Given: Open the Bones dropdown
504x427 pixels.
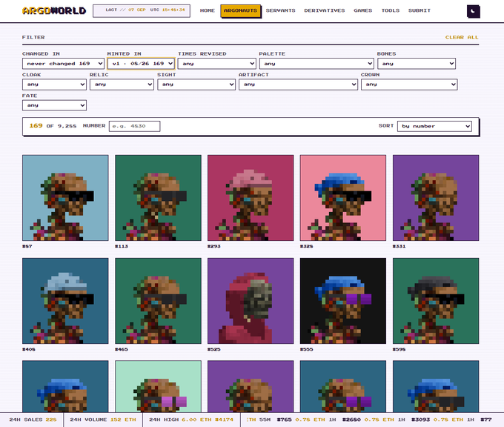Looking at the screenshot, I should click(x=417, y=64).
